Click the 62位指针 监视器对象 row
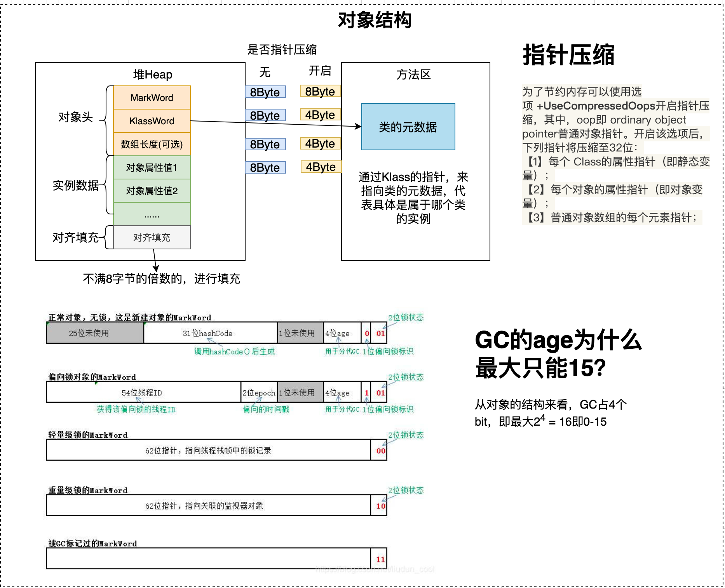 [208, 505]
